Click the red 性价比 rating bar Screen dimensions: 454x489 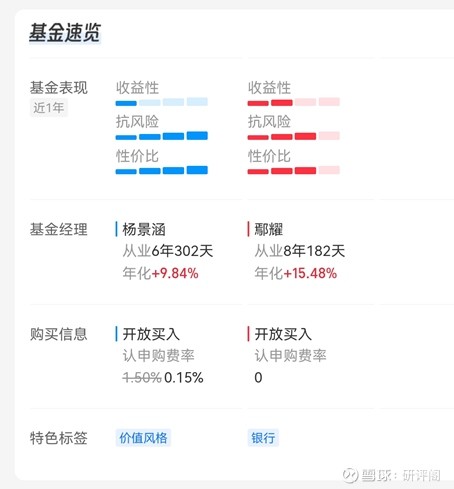coord(294,170)
